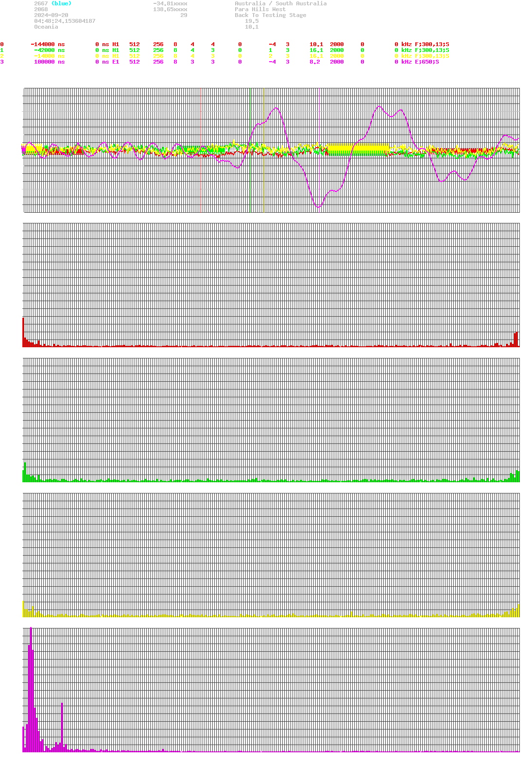532x763 pixels.
Task: Click the "Oceania" region text
Action: point(46,27)
